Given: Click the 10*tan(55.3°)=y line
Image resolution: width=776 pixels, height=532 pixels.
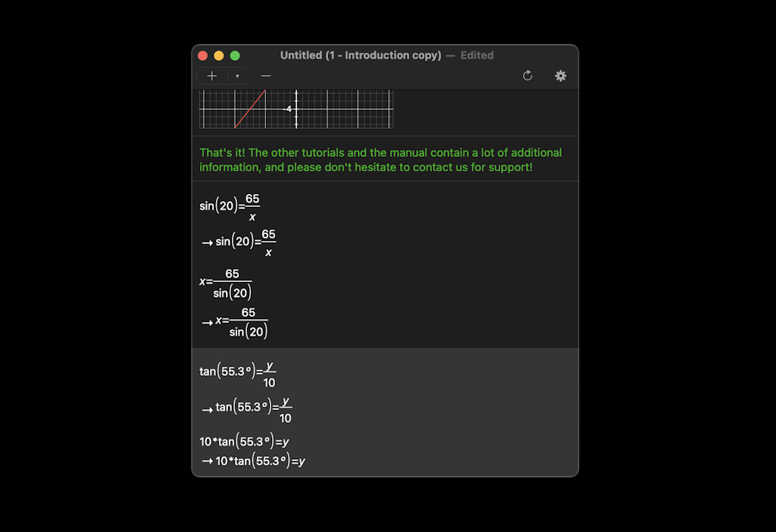Looking at the screenshot, I should (x=245, y=441).
